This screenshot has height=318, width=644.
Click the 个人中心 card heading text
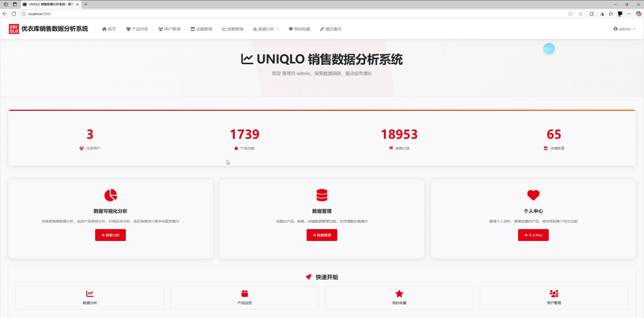(533, 211)
